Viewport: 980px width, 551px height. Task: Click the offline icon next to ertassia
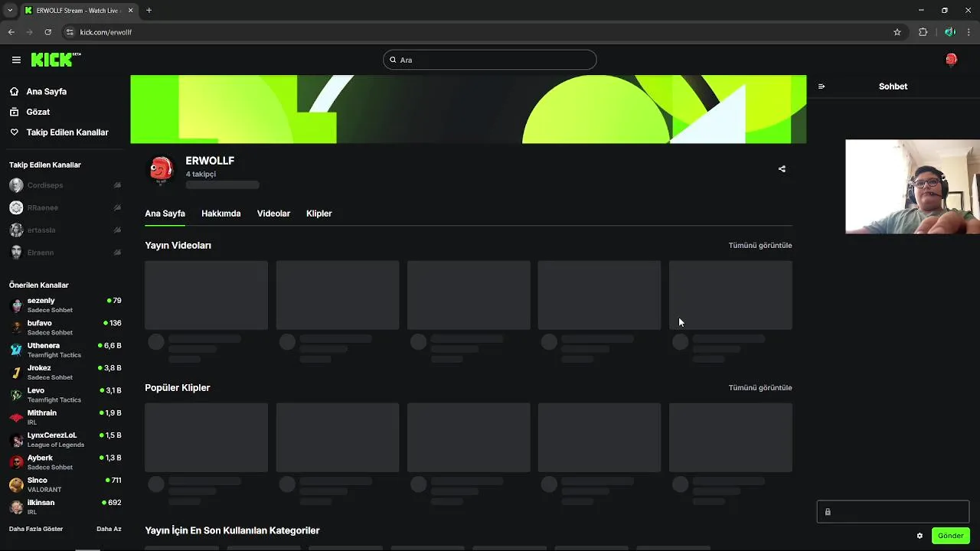coord(117,230)
